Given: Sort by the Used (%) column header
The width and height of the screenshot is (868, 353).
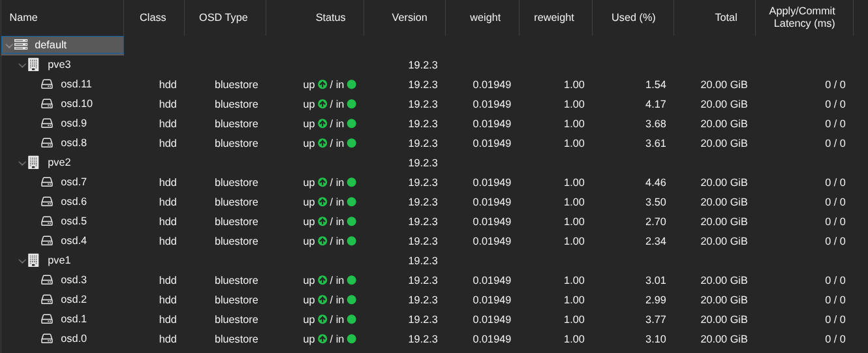Looking at the screenshot, I should (632, 18).
